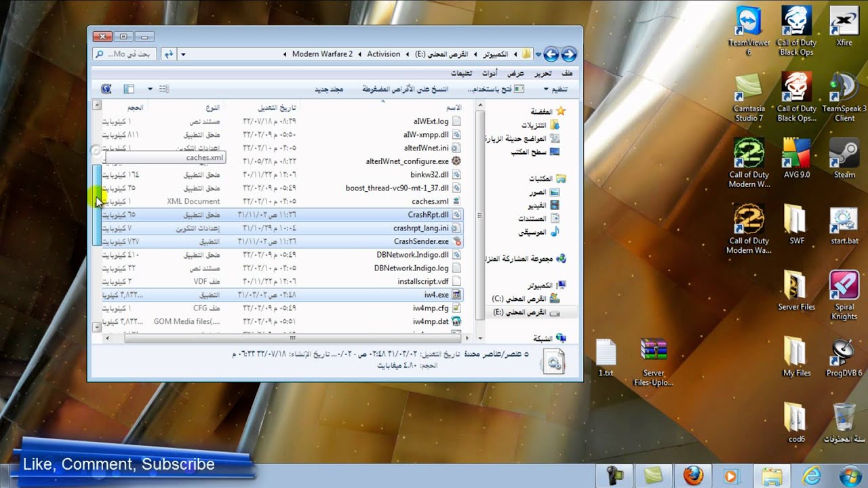Viewport: 868px width, 488px height.
Task: Select Local Disk (E:) in the navigation pane
Action: click(x=526, y=312)
